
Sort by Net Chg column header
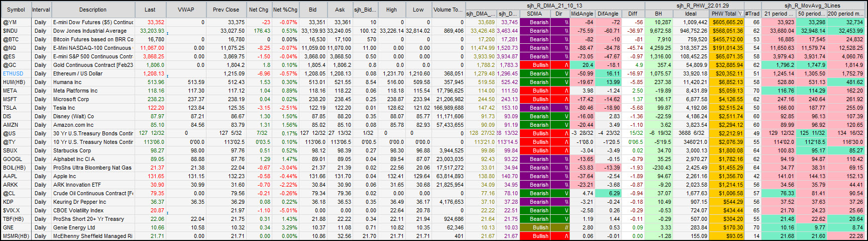(259, 10)
